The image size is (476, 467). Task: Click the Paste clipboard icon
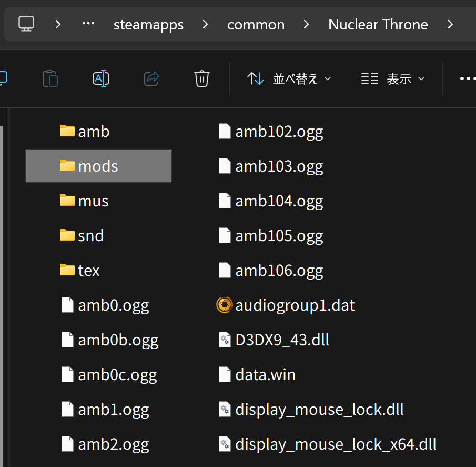(50, 78)
